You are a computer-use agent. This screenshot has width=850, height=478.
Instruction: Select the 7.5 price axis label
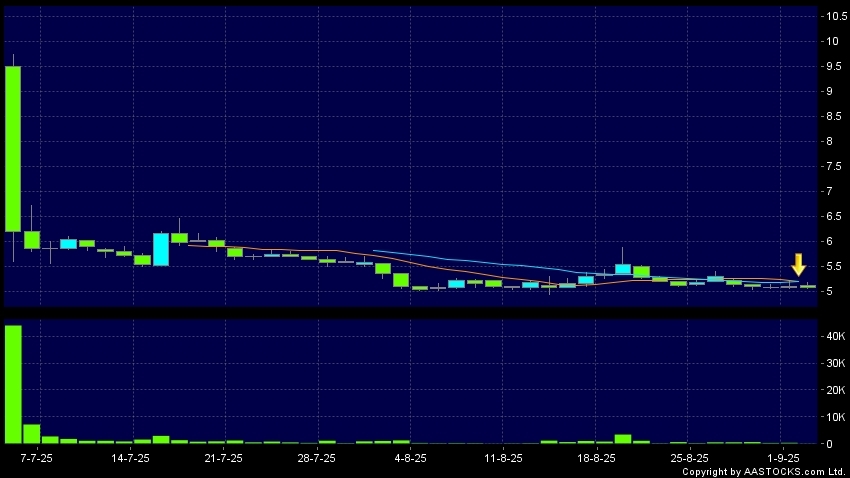(834, 166)
